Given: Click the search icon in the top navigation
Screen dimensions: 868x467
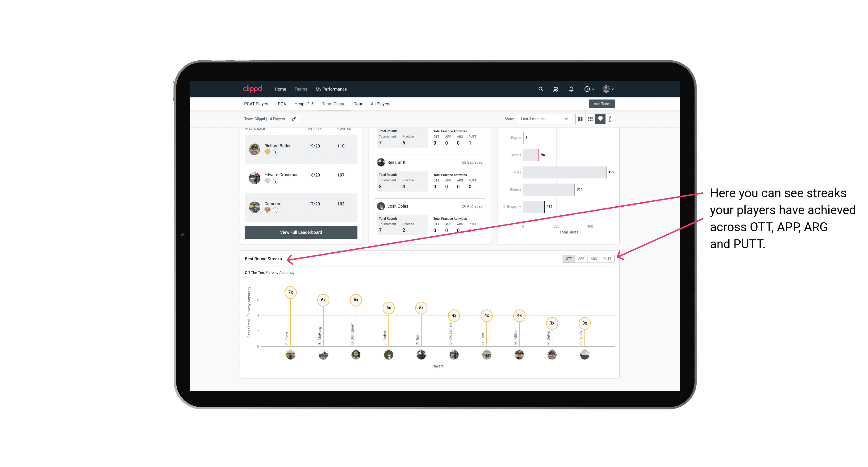Looking at the screenshot, I should tap(540, 89).
